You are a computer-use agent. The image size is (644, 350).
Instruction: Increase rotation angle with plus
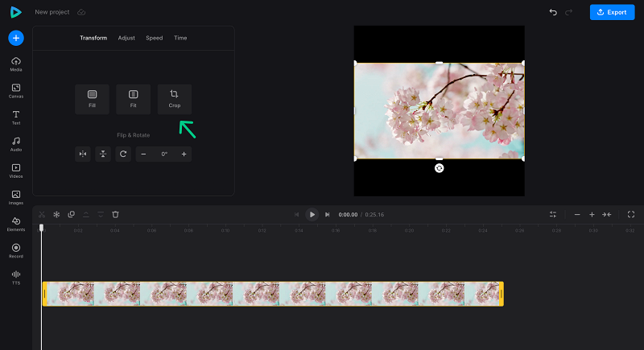[x=184, y=154]
